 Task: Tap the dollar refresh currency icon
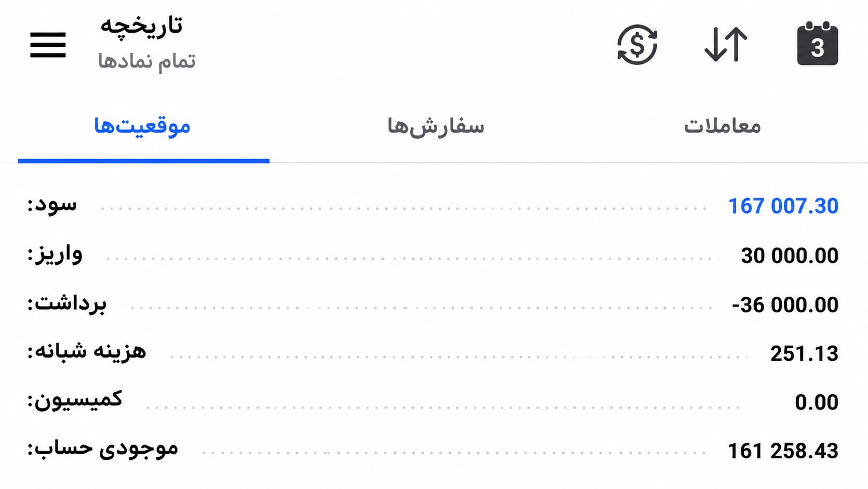click(637, 45)
